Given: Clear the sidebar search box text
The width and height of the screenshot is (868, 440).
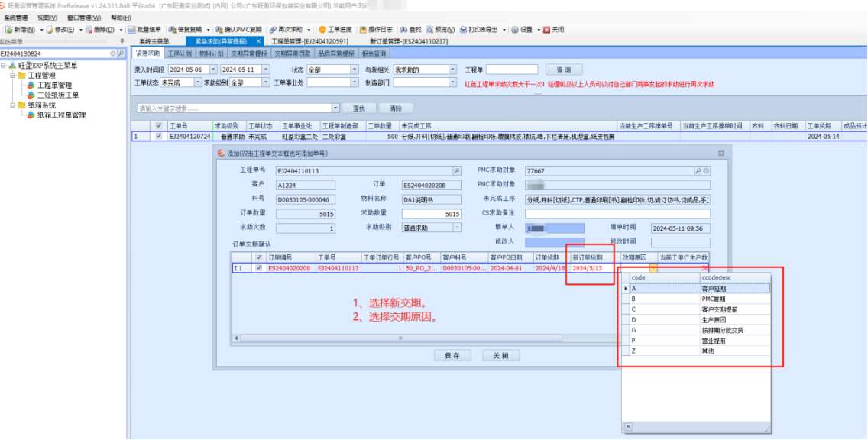Looking at the screenshot, I should click(x=113, y=53).
